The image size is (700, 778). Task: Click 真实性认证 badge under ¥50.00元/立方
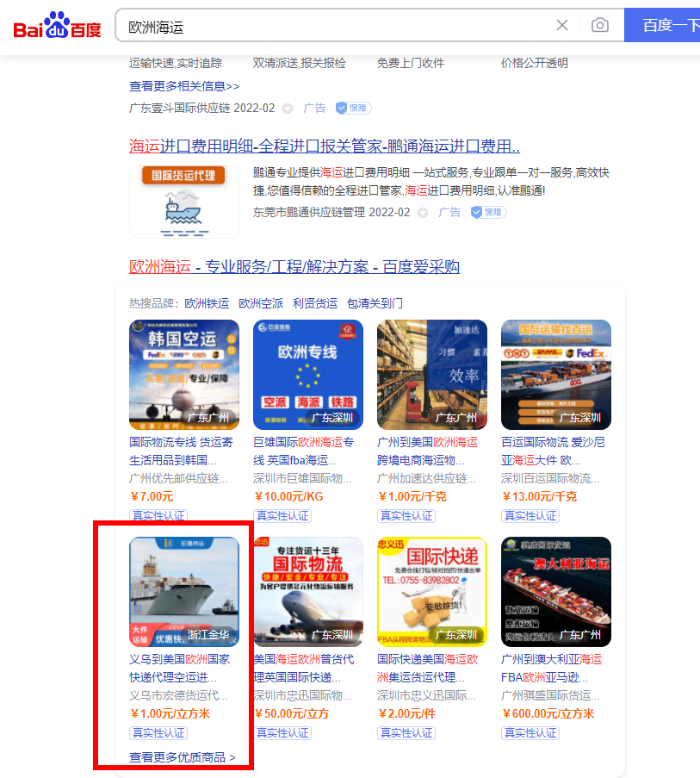[282, 733]
